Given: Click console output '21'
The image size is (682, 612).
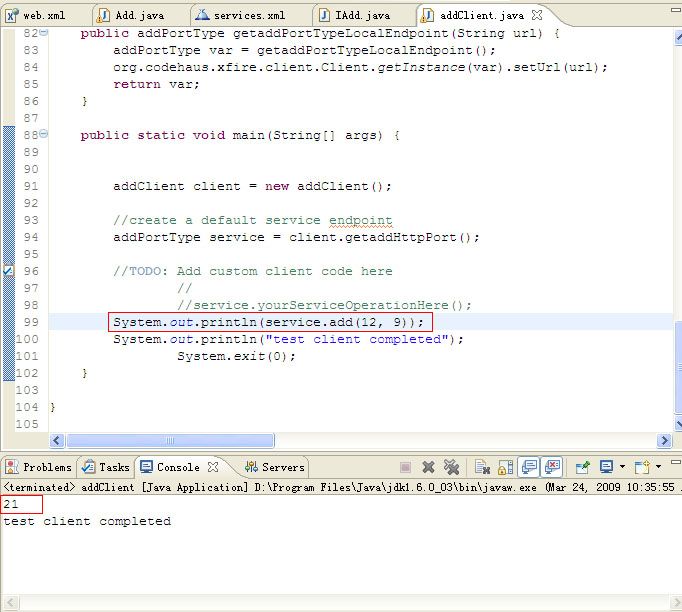Looking at the screenshot, I should coord(11,504).
